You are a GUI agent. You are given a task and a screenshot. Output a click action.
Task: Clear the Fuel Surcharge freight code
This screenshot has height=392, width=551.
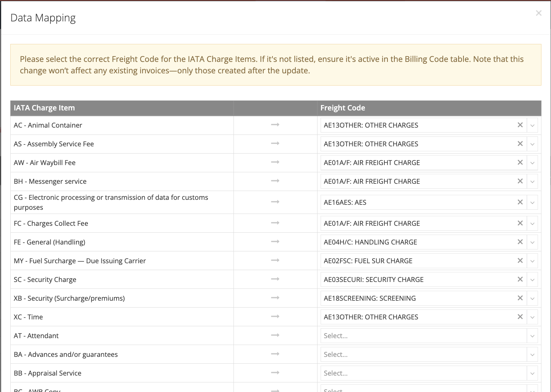click(520, 261)
